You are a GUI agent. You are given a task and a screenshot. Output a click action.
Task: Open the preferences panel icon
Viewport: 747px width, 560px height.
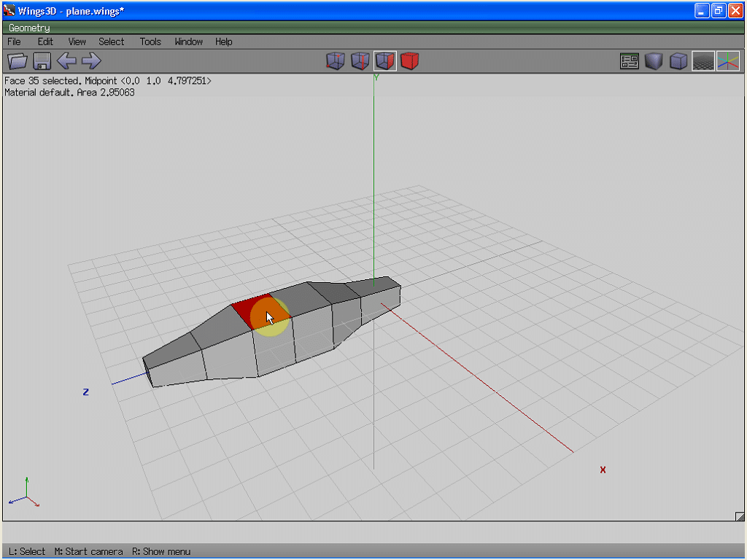(x=630, y=61)
